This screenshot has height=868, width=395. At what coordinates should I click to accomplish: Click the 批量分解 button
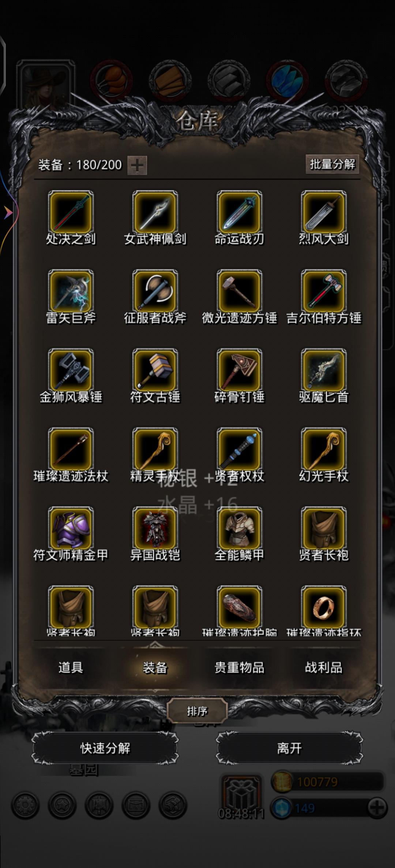click(x=332, y=164)
